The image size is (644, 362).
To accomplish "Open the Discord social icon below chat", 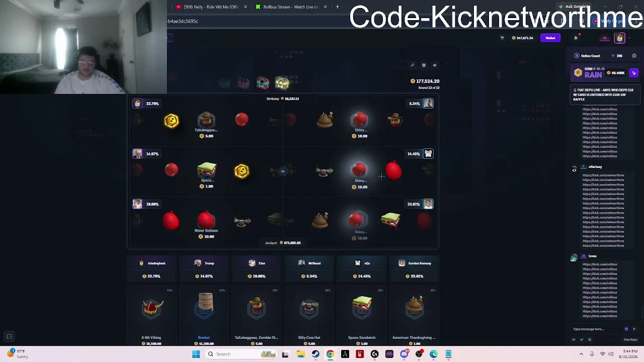I will (574, 340).
